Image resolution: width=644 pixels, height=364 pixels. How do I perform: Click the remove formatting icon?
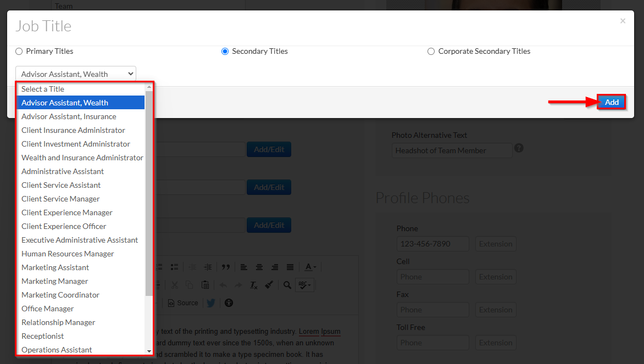(x=254, y=285)
